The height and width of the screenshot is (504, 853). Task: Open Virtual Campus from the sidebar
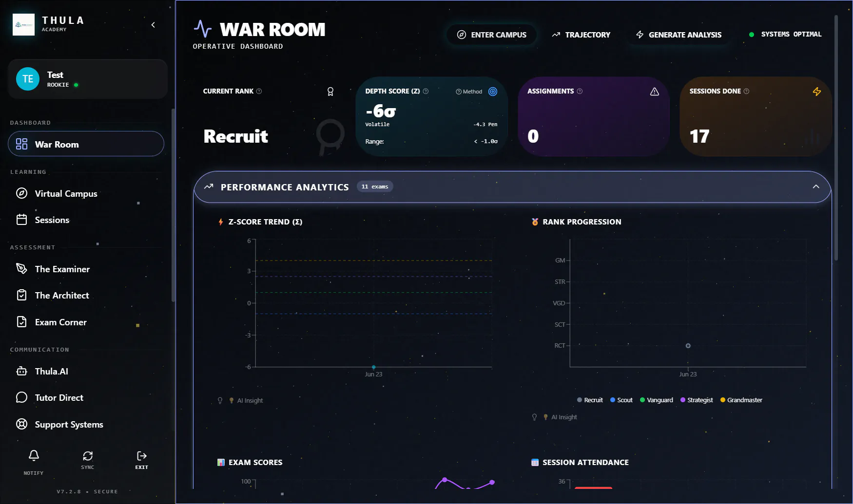pos(86,193)
